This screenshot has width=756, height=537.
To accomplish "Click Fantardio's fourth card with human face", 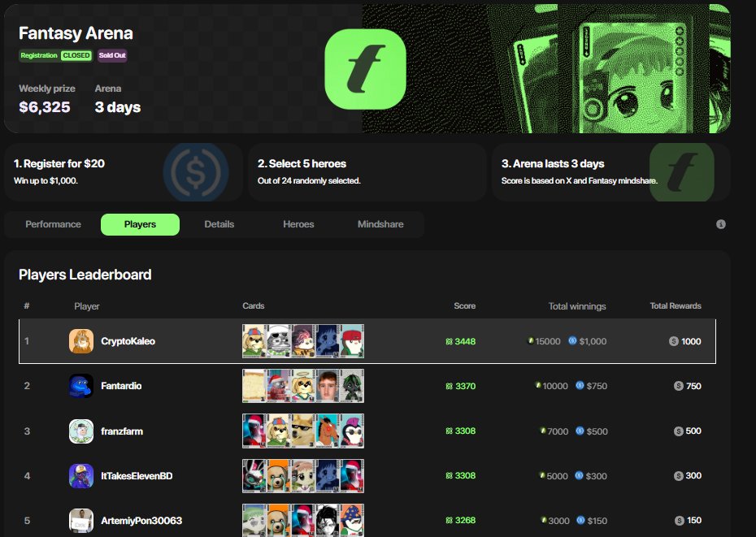I will point(328,386).
